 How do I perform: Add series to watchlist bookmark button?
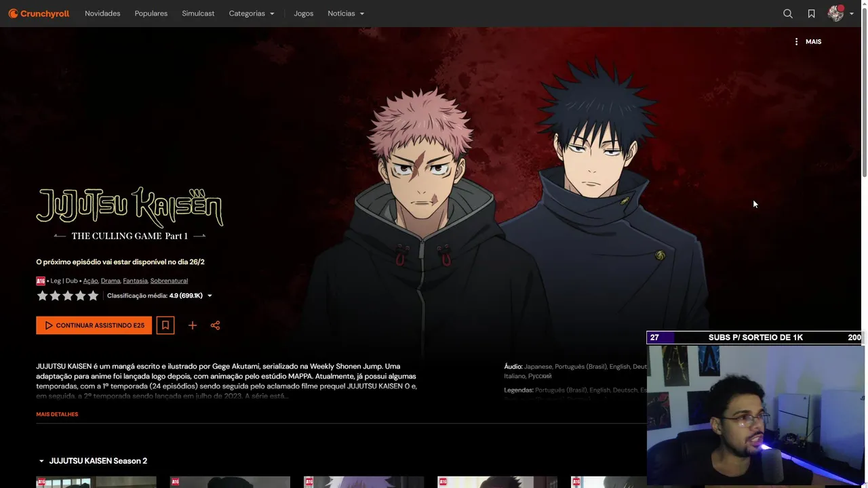[x=165, y=325]
